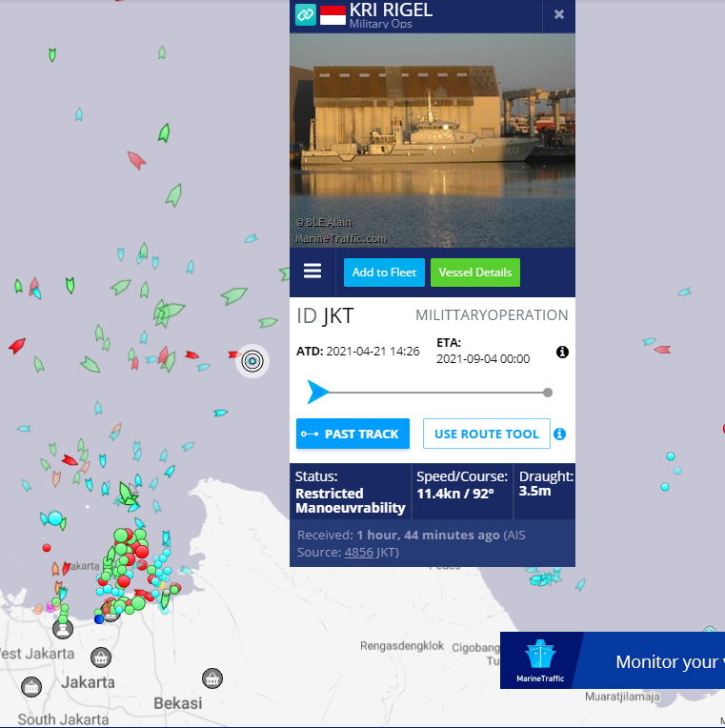The image size is (725, 728).
Task: Show the vessel's PAST TRACK
Action: click(352, 434)
